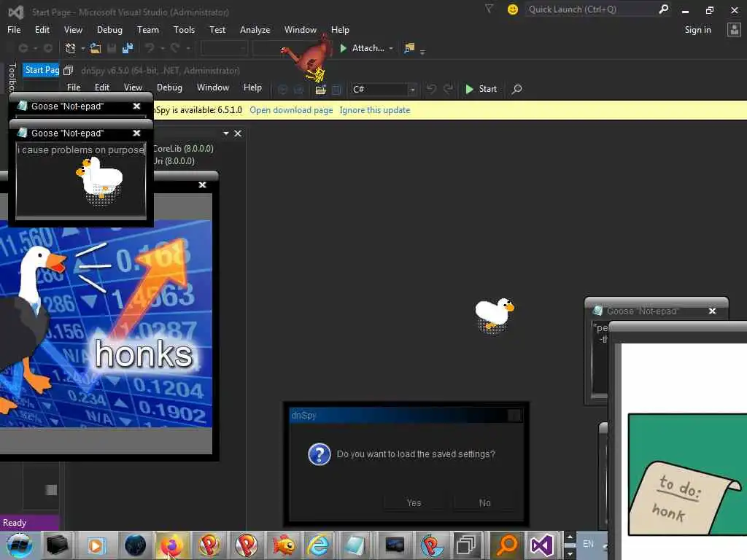Open the assembly panel options dropdown arrow
Image resolution: width=747 pixels, height=560 pixels.
click(226, 133)
